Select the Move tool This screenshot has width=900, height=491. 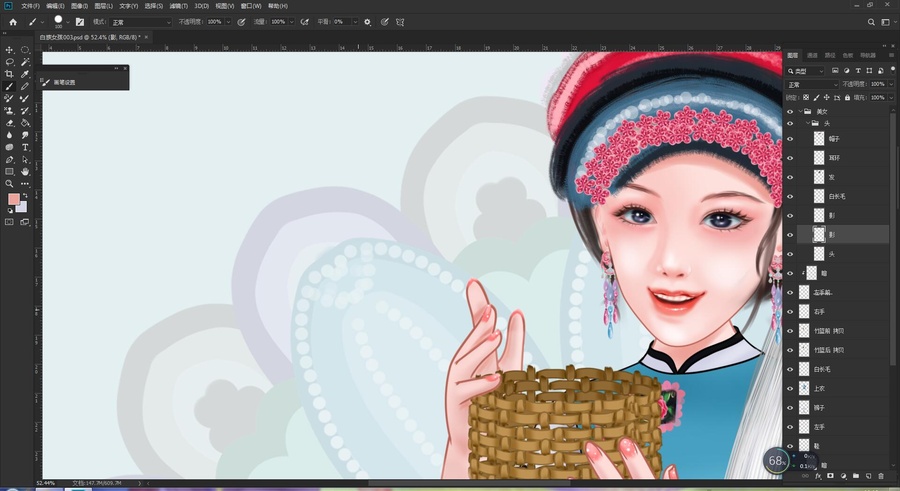point(9,50)
